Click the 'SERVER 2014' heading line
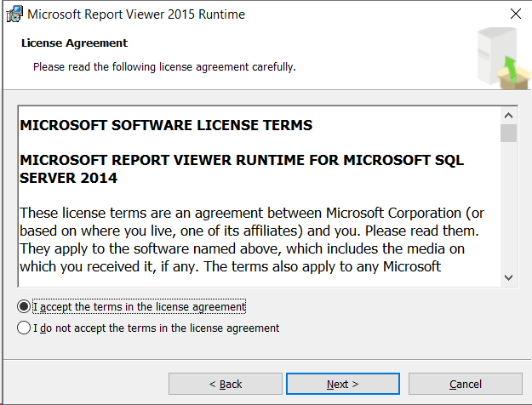532x405 pixels. tap(69, 178)
